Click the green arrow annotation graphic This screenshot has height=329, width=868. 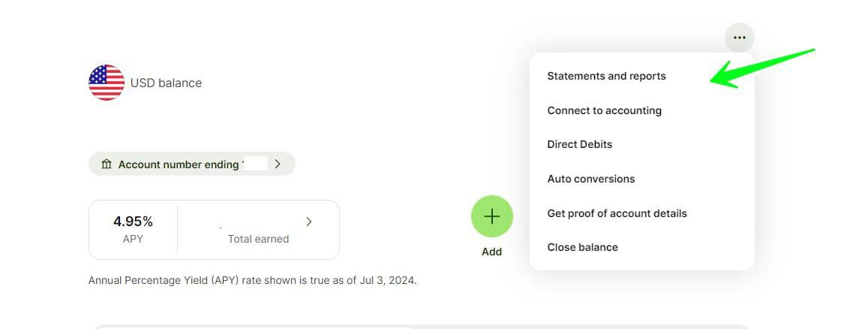[x=763, y=68]
